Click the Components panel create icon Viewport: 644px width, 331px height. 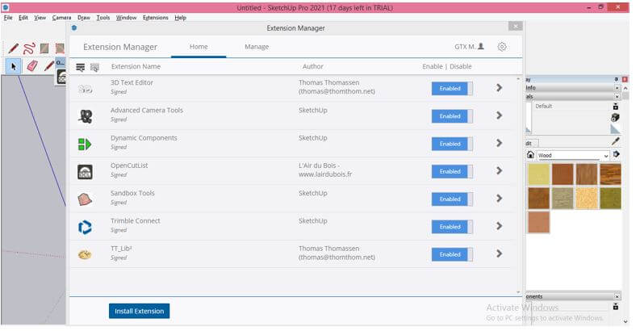pos(616,307)
